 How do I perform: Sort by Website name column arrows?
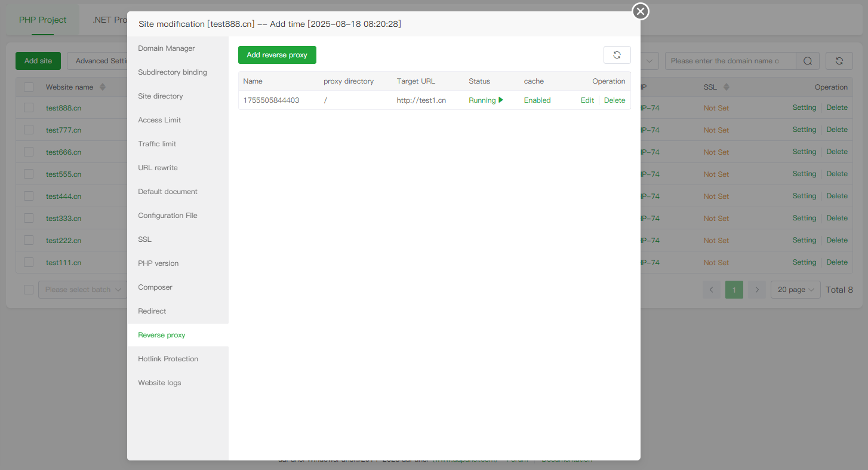pyautogui.click(x=102, y=87)
